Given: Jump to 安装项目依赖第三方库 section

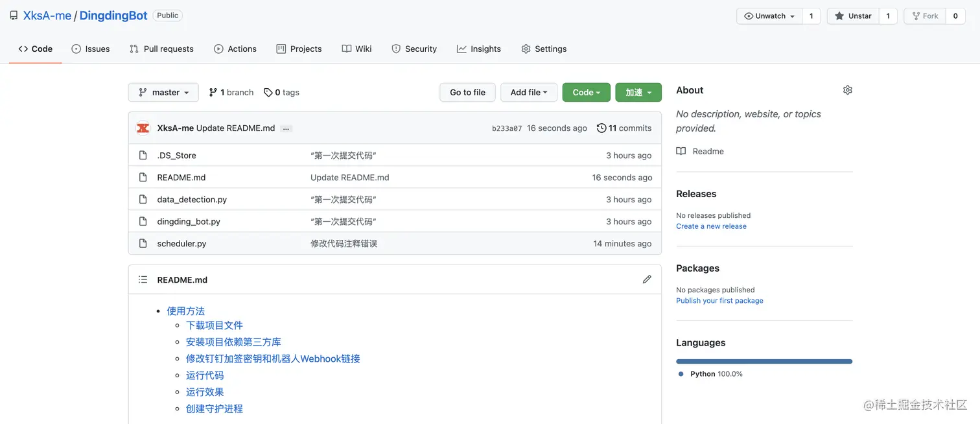Looking at the screenshot, I should click(233, 342).
